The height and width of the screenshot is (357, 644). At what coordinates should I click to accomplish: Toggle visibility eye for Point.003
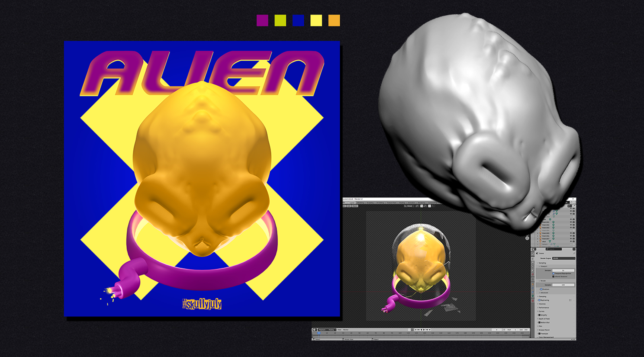[571, 228]
